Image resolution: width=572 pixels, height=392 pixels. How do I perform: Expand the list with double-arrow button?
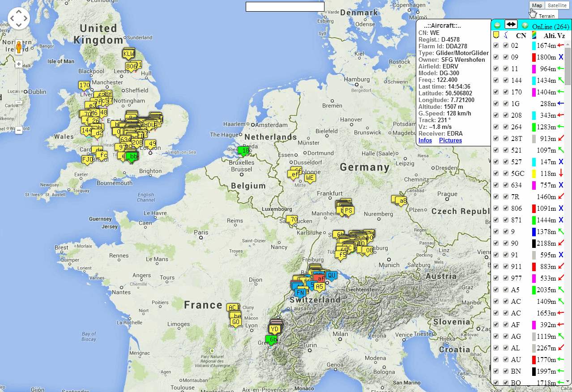511,24
